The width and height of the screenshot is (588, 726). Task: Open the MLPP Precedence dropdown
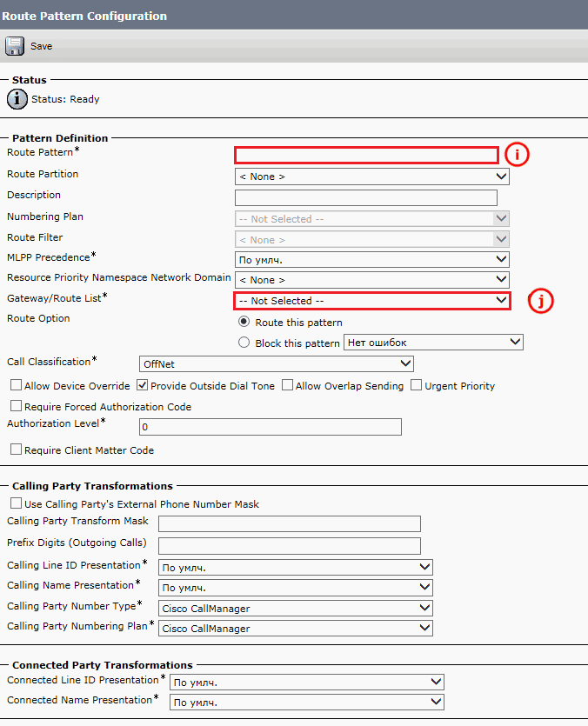[372, 260]
